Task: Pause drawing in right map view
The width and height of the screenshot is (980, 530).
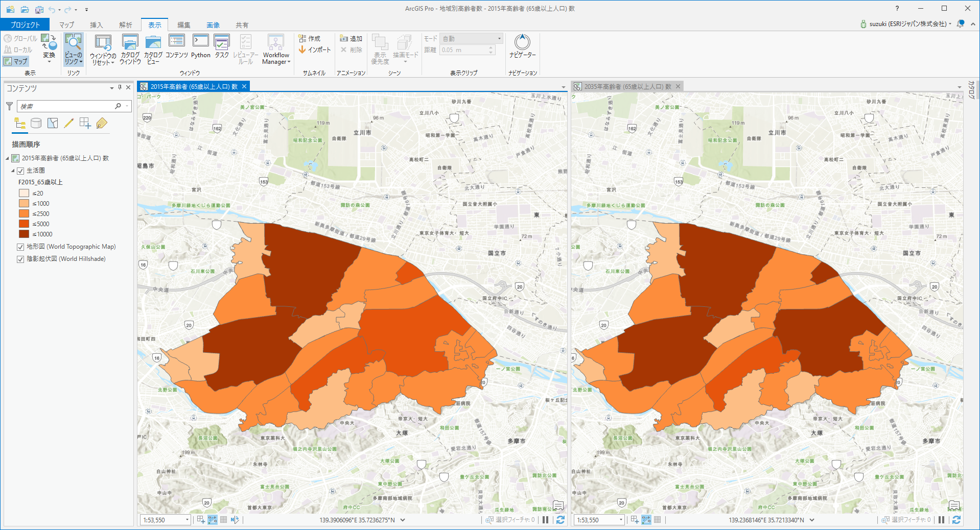Action: [941, 520]
